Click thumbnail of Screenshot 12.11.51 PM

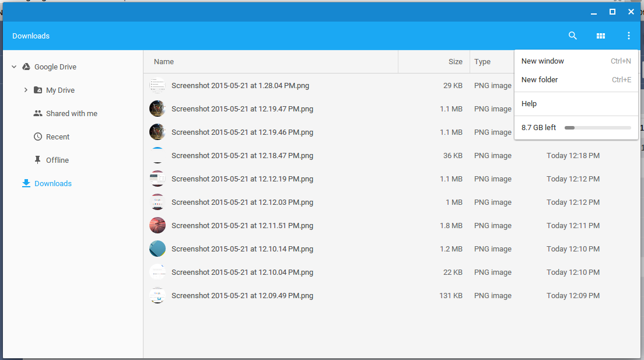point(157,226)
